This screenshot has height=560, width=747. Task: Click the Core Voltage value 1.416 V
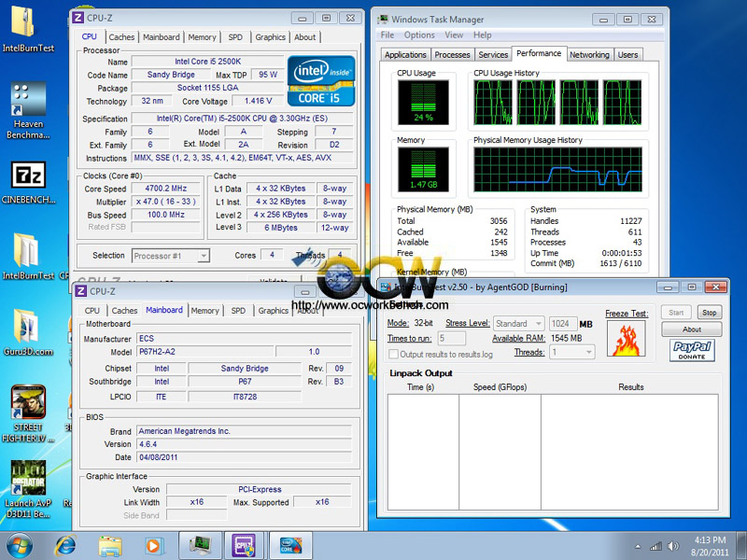click(x=258, y=101)
